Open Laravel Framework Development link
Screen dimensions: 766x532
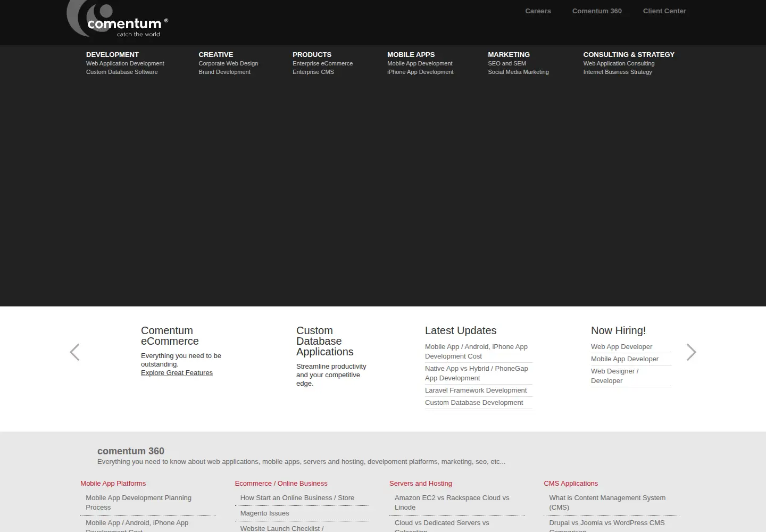click(476, 390)
